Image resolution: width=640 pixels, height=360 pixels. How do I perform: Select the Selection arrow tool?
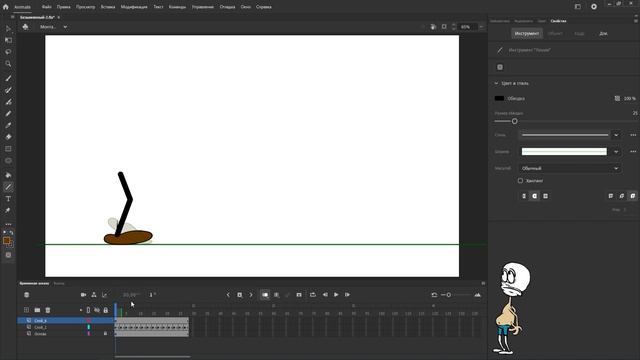[8, 28]
